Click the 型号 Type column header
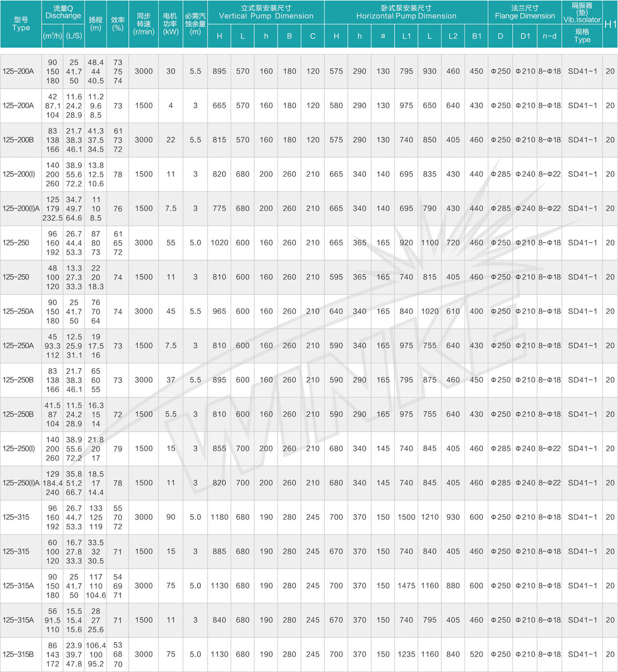Viewport: 618px width, 672px height. [x=21, y=24]
